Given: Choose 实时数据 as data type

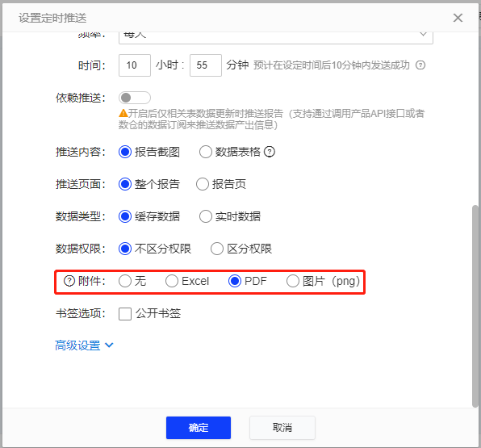Looking at the screenshot, I should pyautogui.click(x=206, y=216).
